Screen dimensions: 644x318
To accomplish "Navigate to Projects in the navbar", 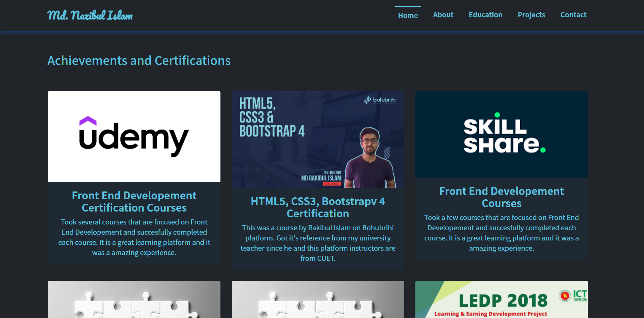I will point(531,15).
